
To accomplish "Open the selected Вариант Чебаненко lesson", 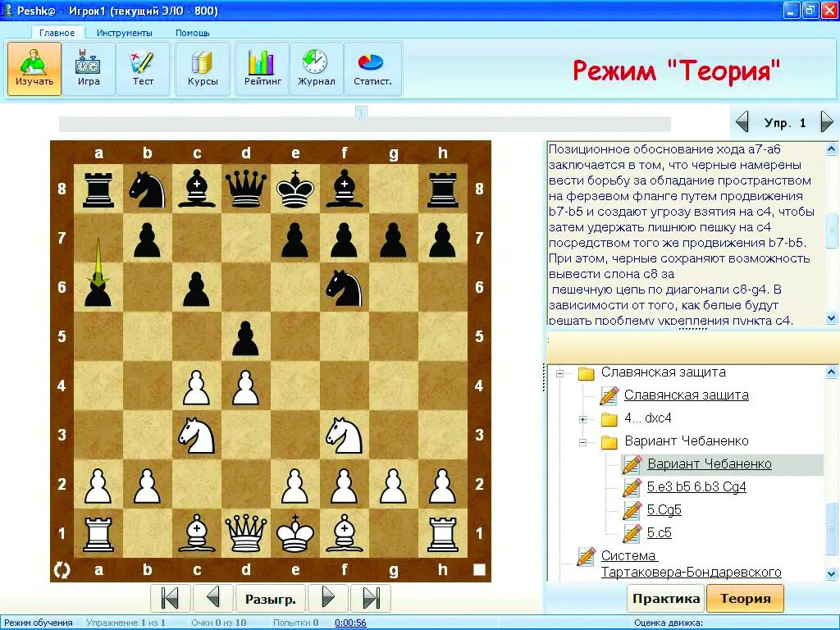I will 710,464.
